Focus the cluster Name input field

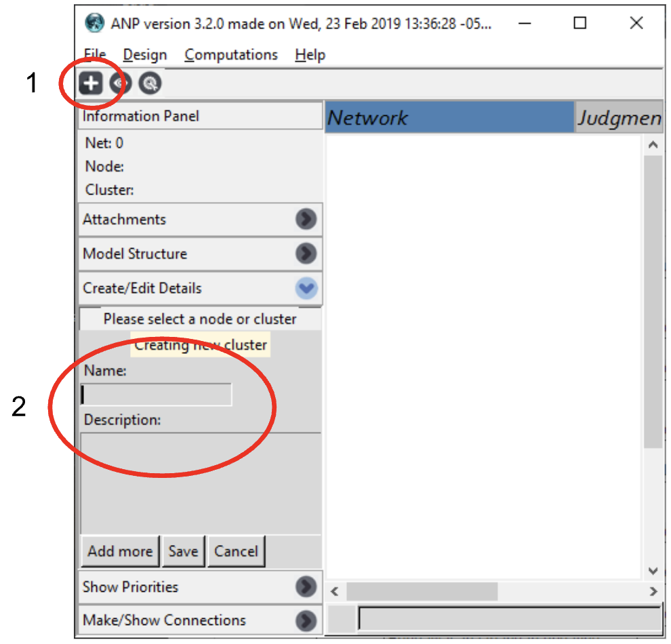156,395
